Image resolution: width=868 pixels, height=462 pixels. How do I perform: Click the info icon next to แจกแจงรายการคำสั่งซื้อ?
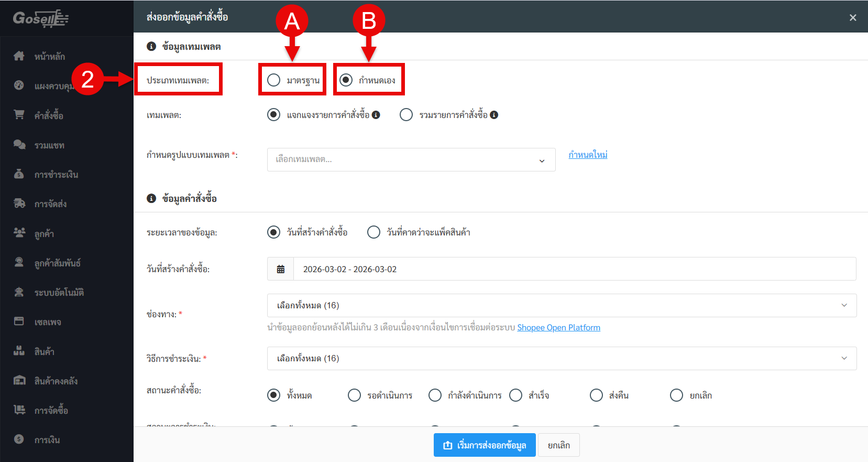[x=376, y=115]
